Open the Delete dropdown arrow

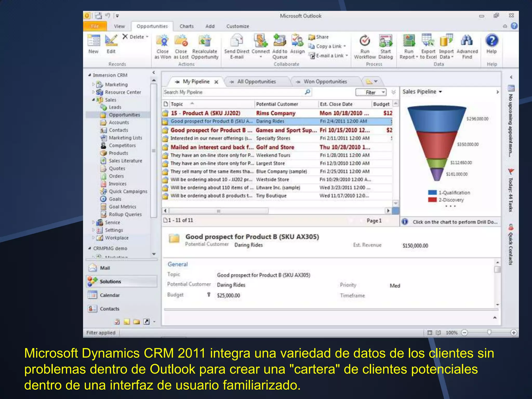point(147,37)
